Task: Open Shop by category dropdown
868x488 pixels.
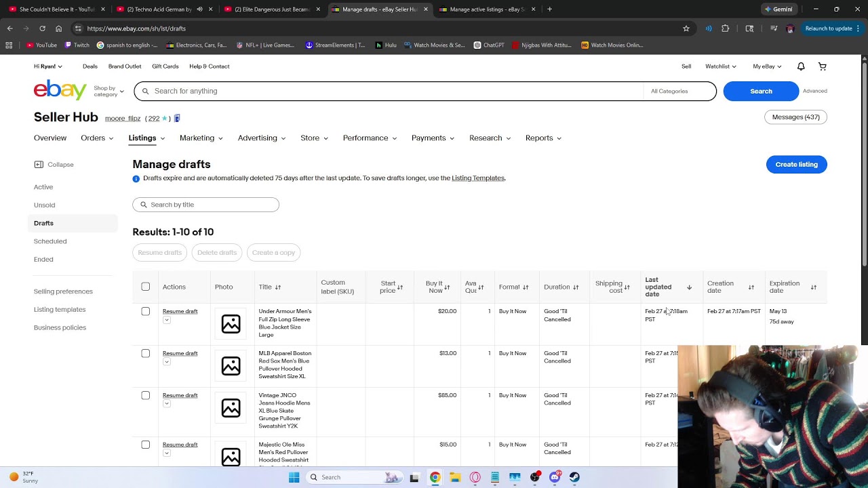Action: 108,91
